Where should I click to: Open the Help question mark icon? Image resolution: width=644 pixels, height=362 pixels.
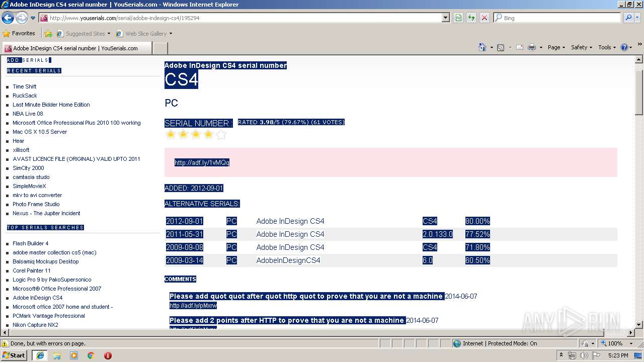(624, 47)
